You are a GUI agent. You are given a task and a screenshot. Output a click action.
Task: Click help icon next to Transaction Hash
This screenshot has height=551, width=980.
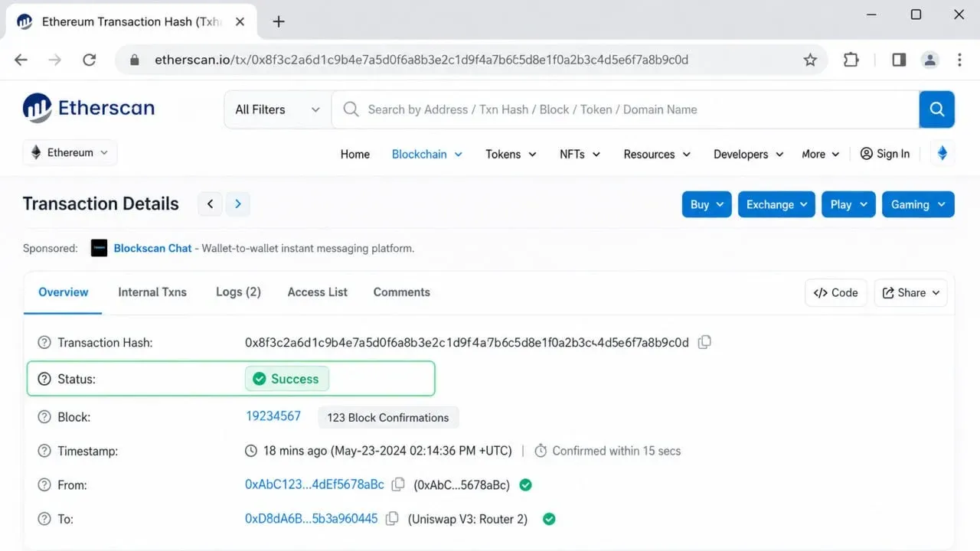pos(44,343)
